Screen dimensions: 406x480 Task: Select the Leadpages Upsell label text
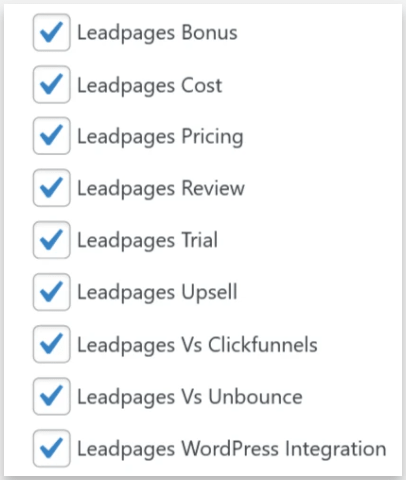pyautogui.click(x=157, y=293)
